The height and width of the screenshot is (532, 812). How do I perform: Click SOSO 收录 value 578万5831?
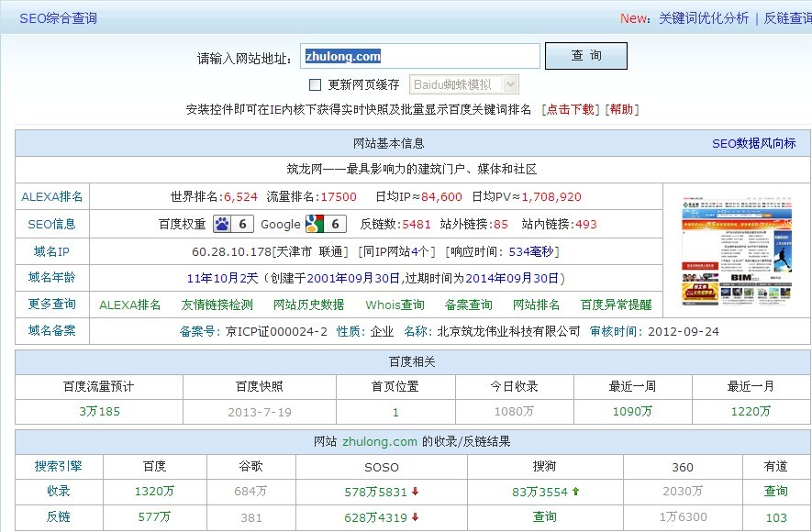[376, 492]
